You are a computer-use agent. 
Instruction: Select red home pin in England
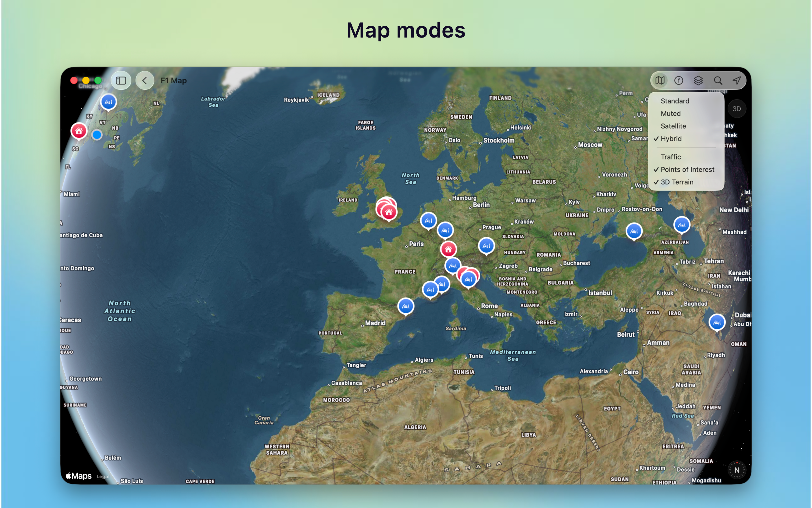389,213
